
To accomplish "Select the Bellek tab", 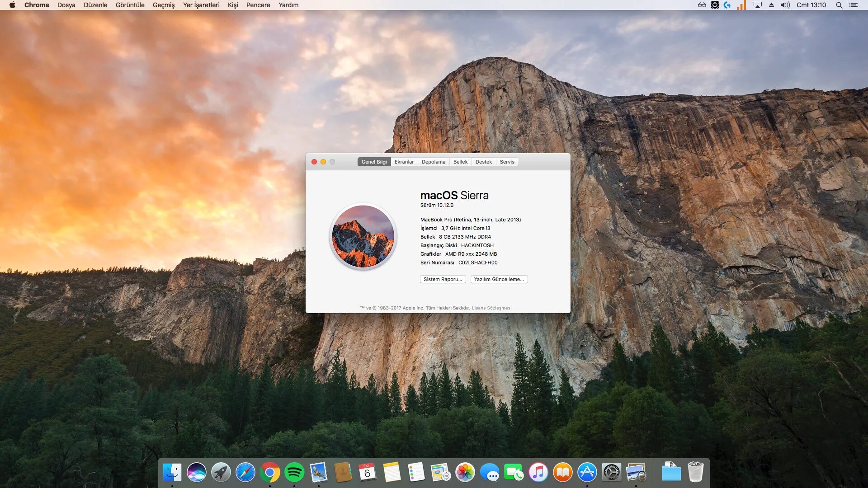I will tap(460, 162).
